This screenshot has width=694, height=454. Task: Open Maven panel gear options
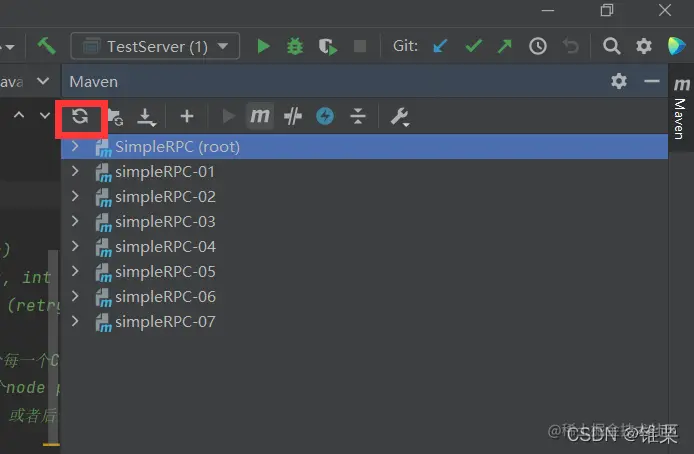[619, 81]
